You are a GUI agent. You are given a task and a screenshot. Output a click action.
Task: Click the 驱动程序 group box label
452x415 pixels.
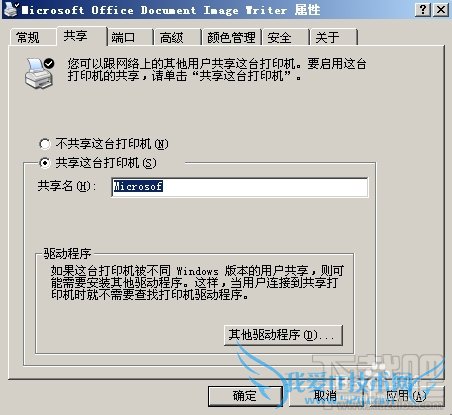67,254
